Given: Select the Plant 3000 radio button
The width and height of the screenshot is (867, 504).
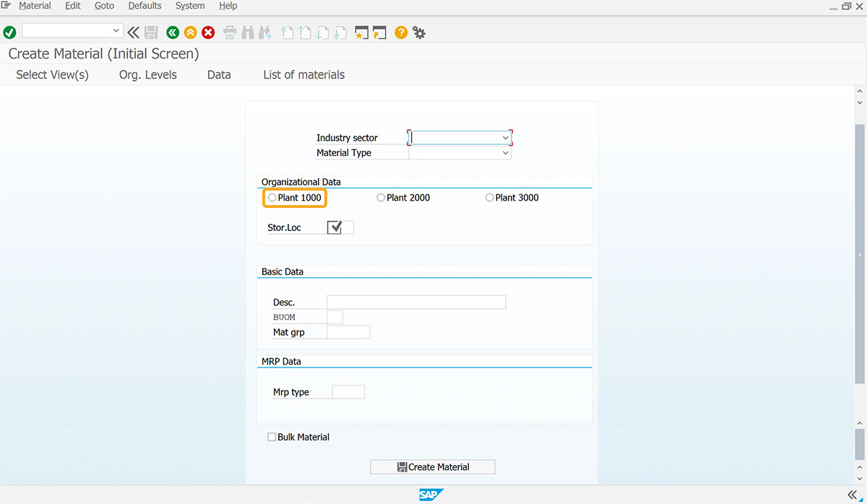Looking at the screenshot, I should pyautogui.click(x=489, y=198).
